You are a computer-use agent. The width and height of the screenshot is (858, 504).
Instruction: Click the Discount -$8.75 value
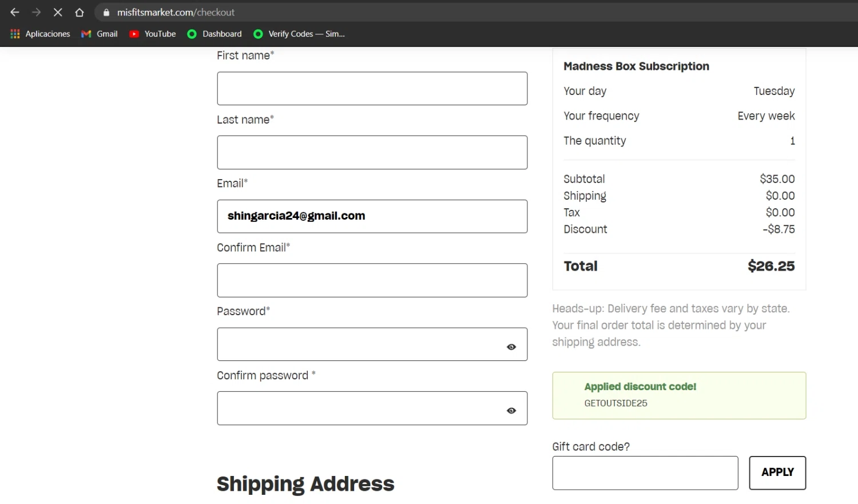pos(778,229)
